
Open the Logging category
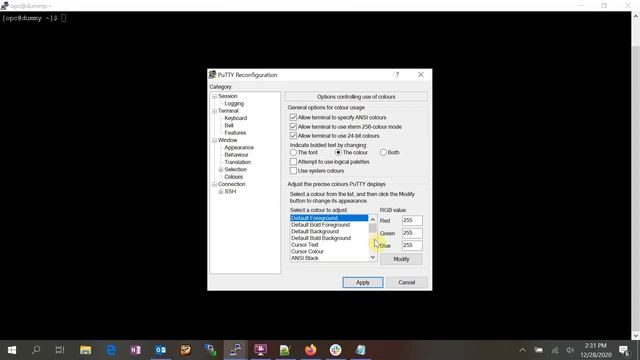[x=234, y=104]
